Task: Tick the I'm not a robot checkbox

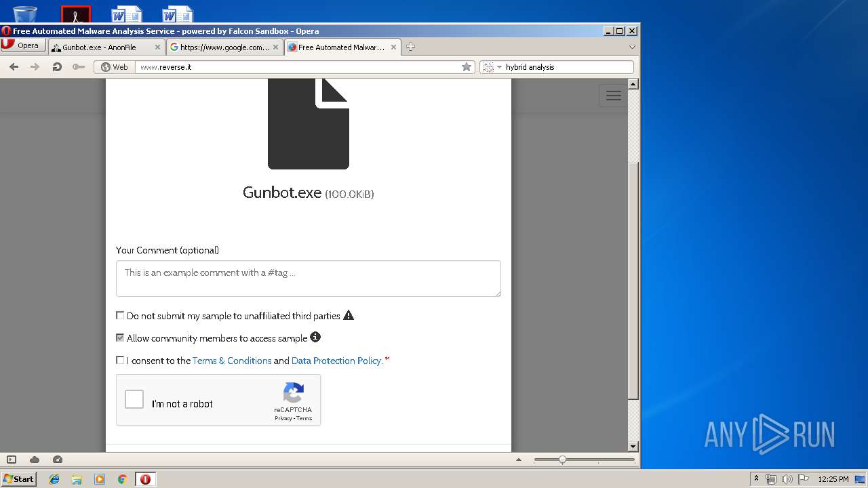Action: coord(134,400)
